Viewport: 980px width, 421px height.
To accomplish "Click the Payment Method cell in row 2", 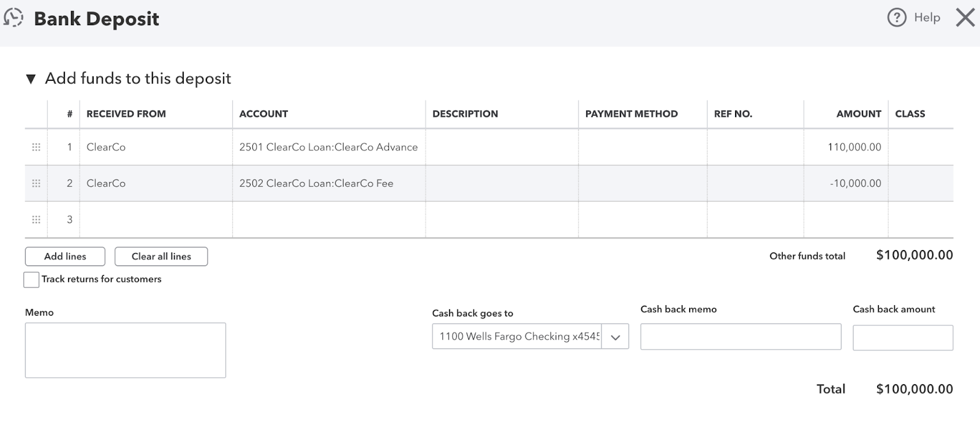I will coord(643,183).
